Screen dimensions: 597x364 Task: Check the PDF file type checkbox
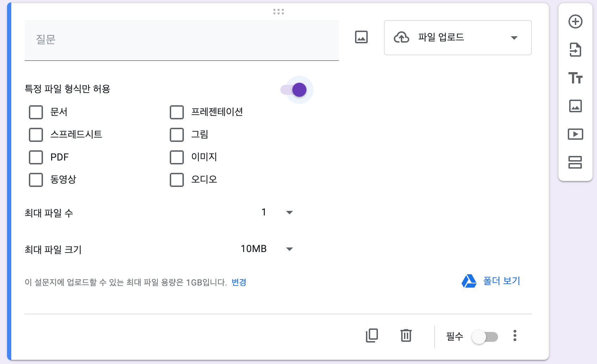(x=36, y=157)
